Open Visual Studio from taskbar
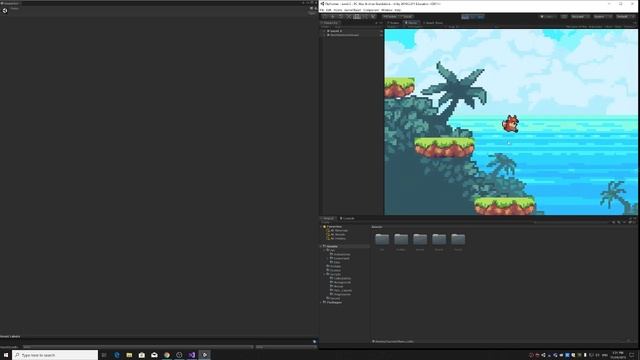Screen dimensions: 640x360 click(x=192, y=355)
